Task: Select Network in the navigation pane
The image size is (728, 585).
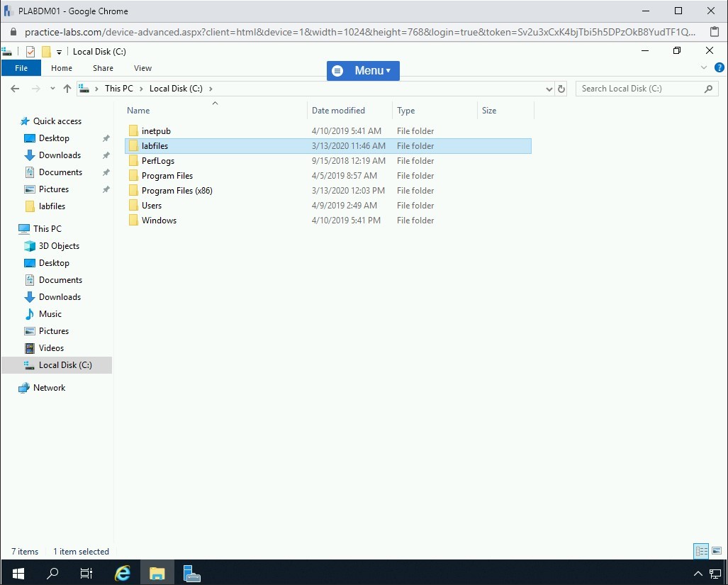Action: [x=49, y=388]
